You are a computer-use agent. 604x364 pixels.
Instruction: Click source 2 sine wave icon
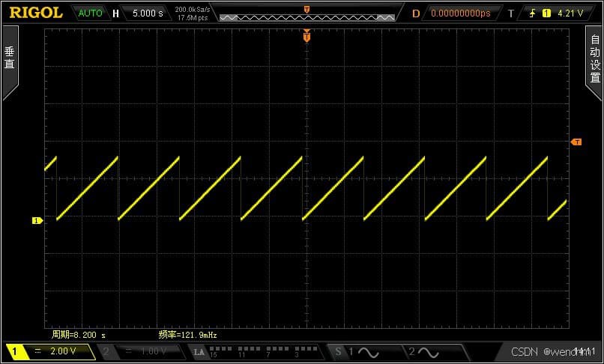(x=429, y=352)
